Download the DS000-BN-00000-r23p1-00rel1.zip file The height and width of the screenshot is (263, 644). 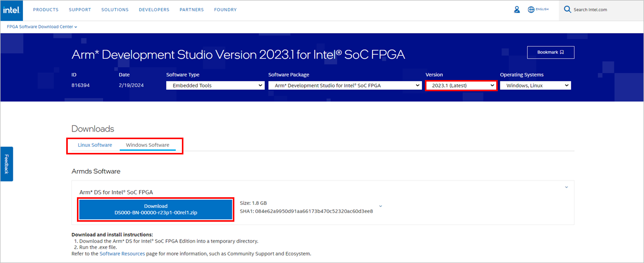click(156, 209)
